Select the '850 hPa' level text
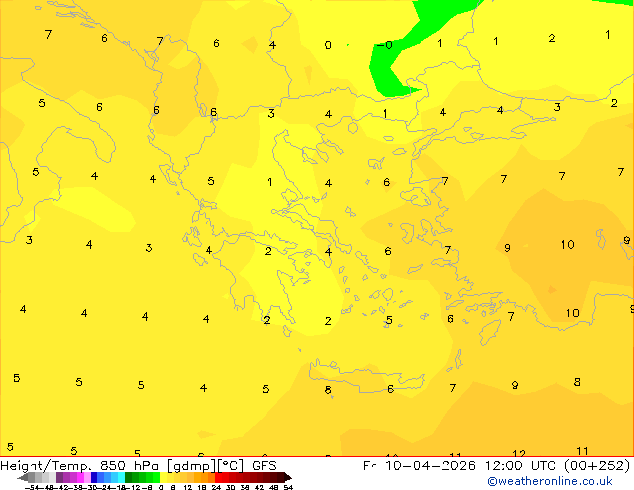The height and width of the screenshot is (490, 634). pyautogui.click(x=129, y=465)
